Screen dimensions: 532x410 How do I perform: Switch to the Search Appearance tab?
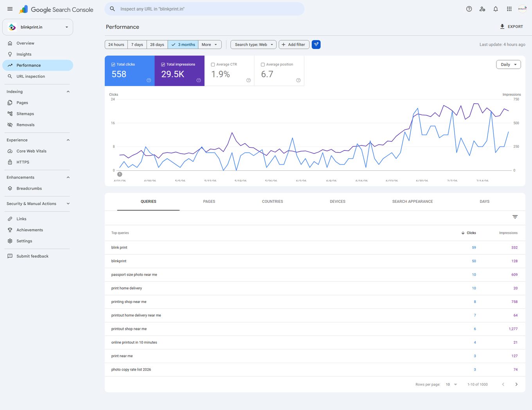413,202
